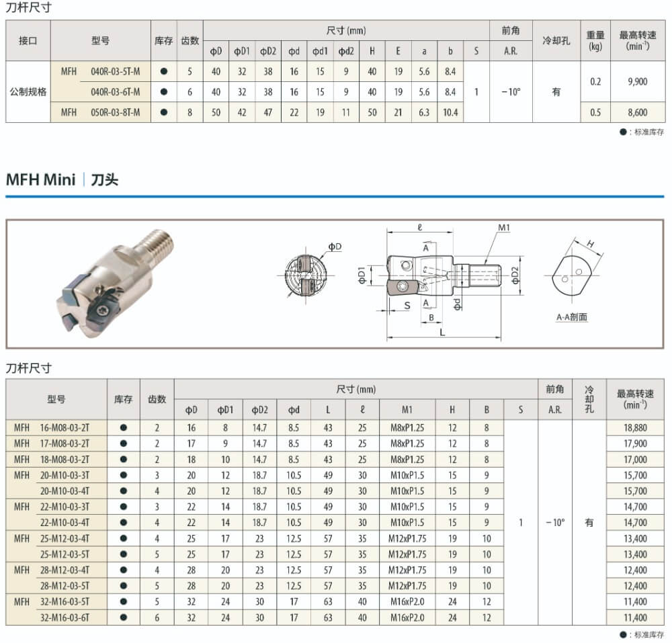
Task: Select max speed value '17,000'
Action: tap(635, 459)
